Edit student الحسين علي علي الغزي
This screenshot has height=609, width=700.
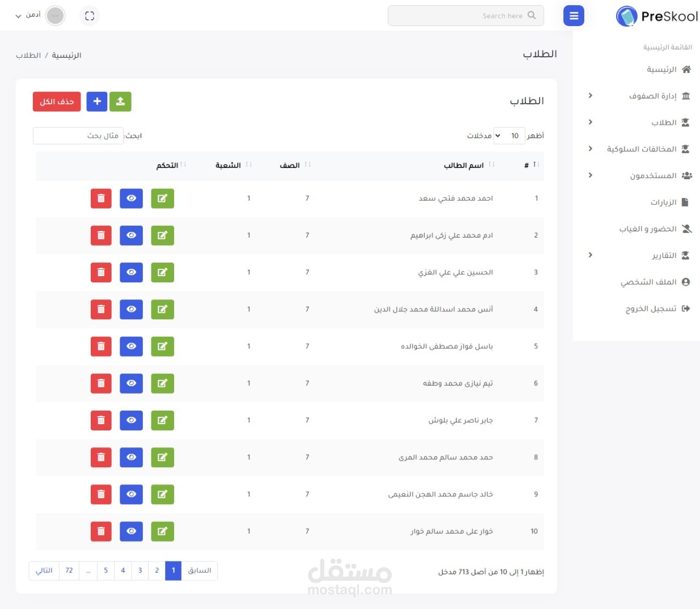[162, 272]
